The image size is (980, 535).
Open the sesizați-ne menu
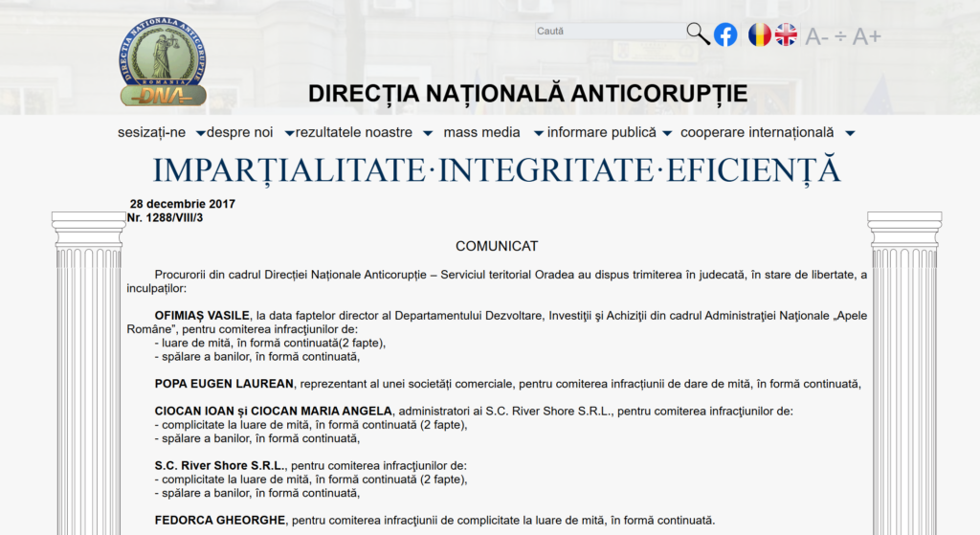[152, 132]
